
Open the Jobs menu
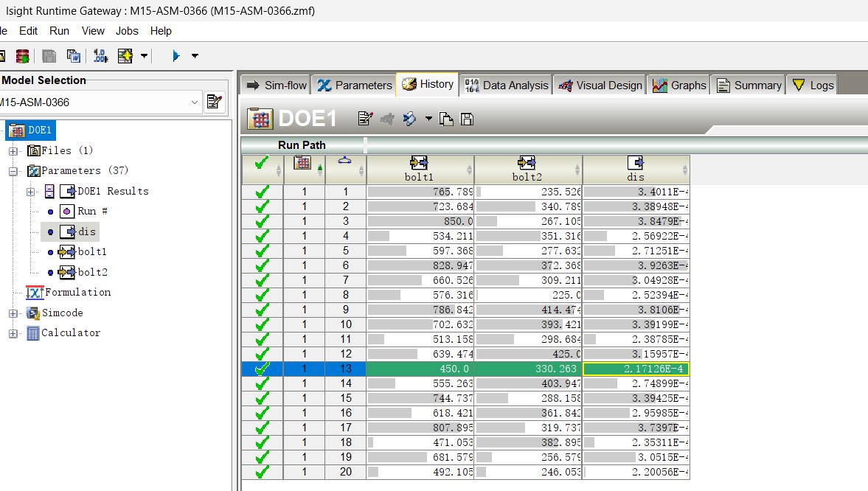point(127,31)
